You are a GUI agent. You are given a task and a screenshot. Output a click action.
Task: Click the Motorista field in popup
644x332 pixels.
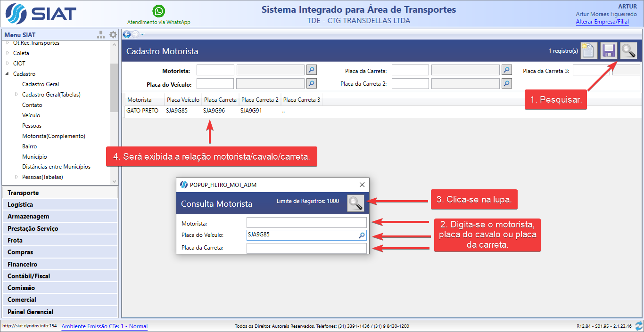pos(306,223)
